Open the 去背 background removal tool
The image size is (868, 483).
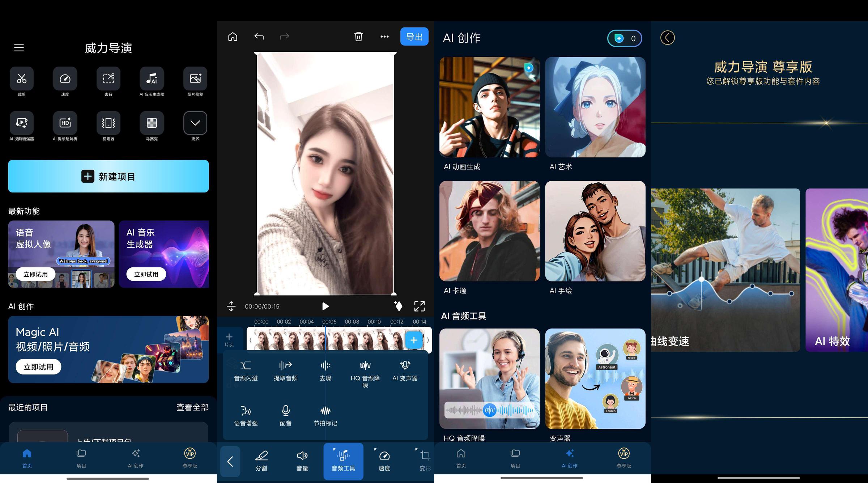[109, 79]
